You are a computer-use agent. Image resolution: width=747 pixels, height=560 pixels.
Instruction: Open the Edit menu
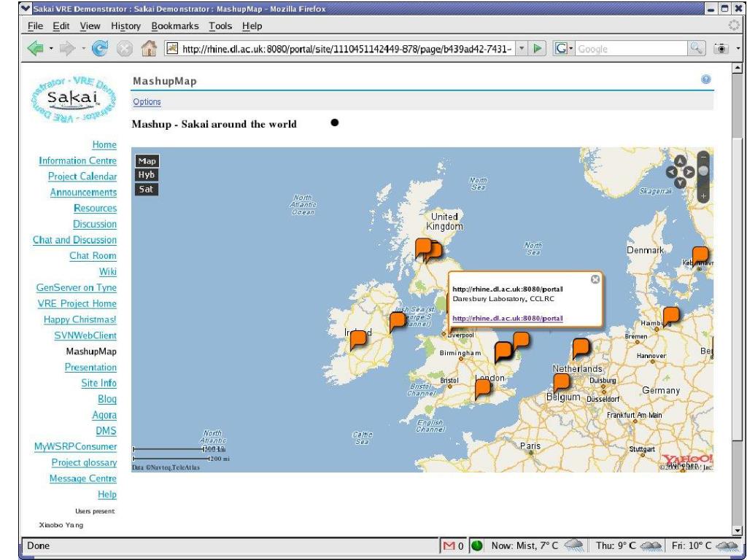point(61,26)
